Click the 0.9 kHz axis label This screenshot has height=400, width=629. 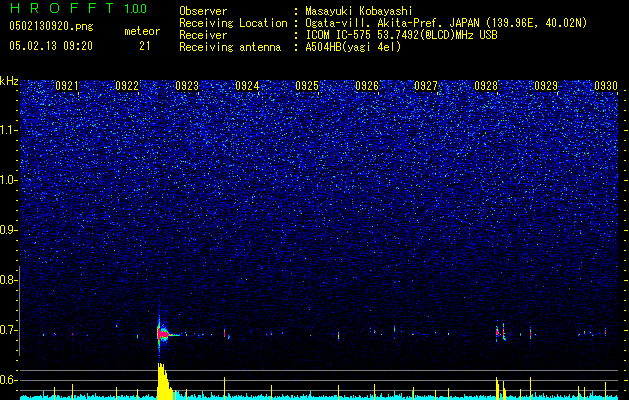tap(8, 230)
